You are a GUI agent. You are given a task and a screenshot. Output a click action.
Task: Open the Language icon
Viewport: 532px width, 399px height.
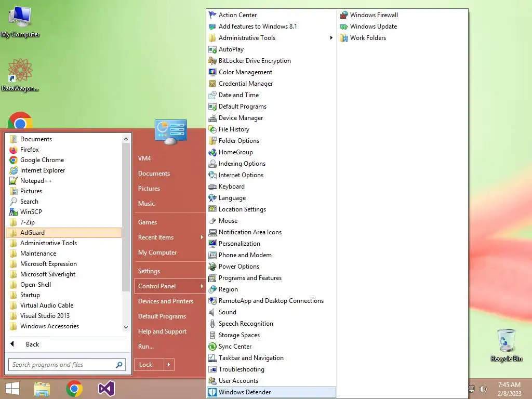[x=212, y=198]
